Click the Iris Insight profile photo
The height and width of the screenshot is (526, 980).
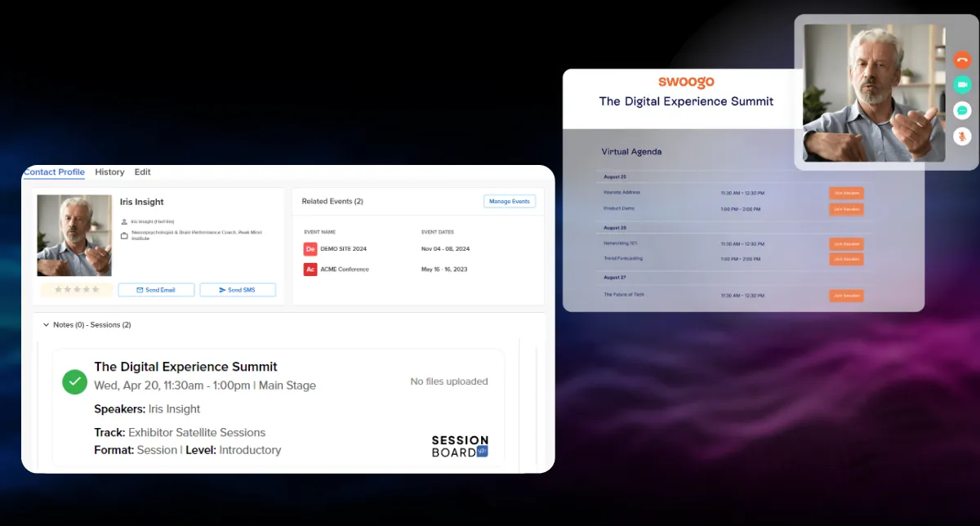pos(74,235)
